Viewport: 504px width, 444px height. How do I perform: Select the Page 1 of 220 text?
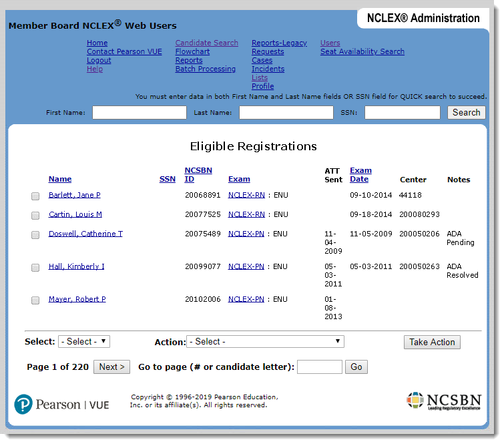[x=57, y=367]
